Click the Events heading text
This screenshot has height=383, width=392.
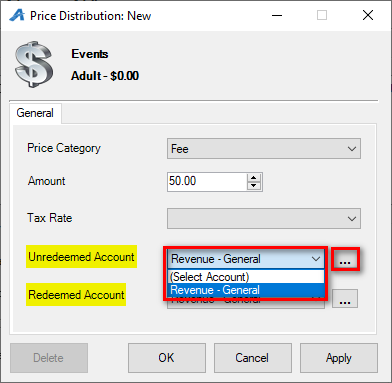click(90, 54)
